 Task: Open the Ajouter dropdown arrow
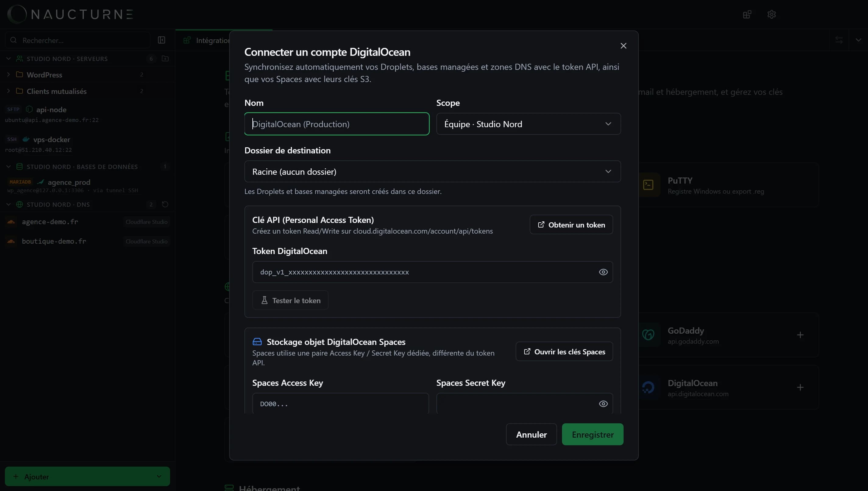159,476
